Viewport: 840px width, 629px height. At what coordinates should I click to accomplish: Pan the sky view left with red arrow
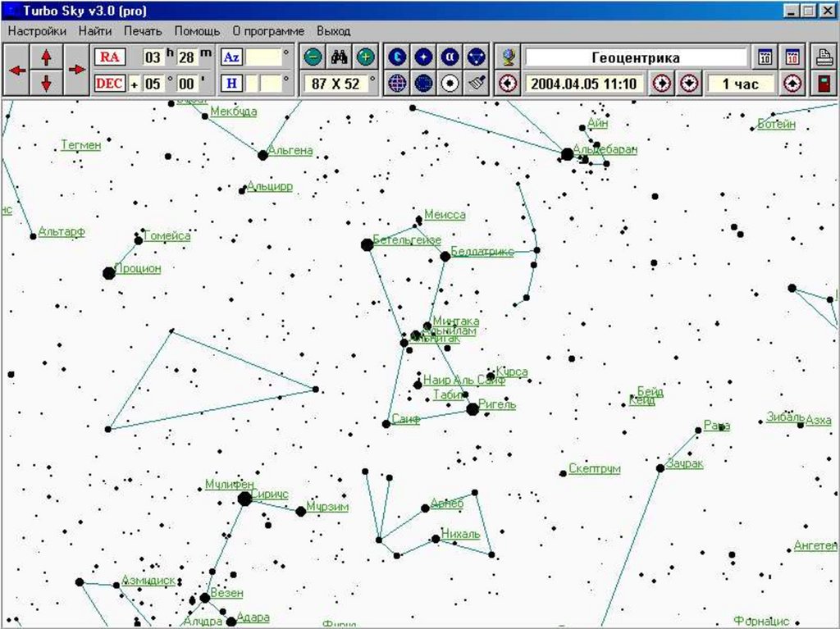point(16,71)
